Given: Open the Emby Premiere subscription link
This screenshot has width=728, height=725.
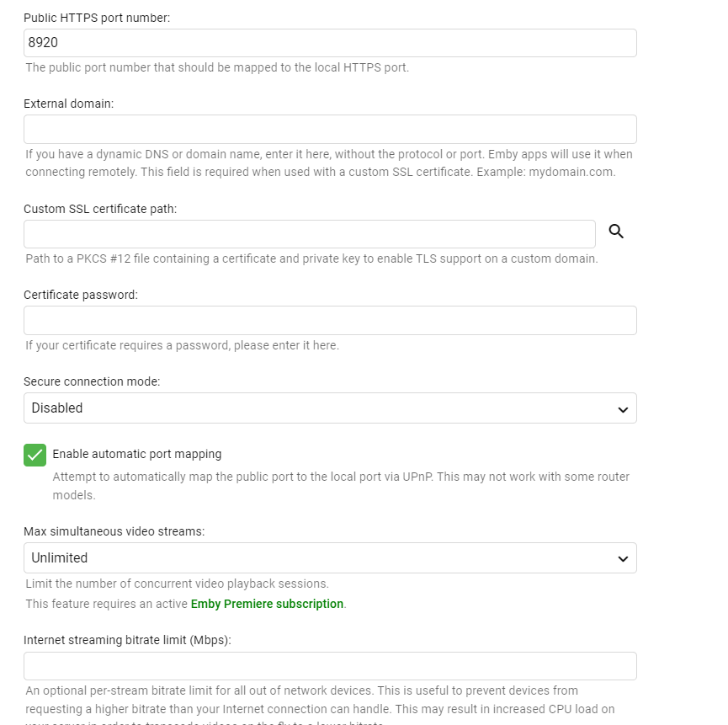Looking at the screenshot, I should [267, 604].
